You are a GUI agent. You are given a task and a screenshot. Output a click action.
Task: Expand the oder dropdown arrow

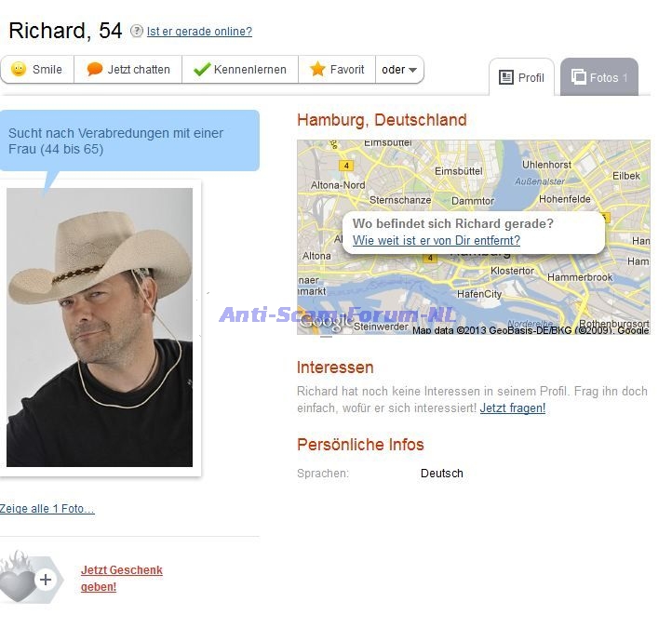[x=412, y=70]
